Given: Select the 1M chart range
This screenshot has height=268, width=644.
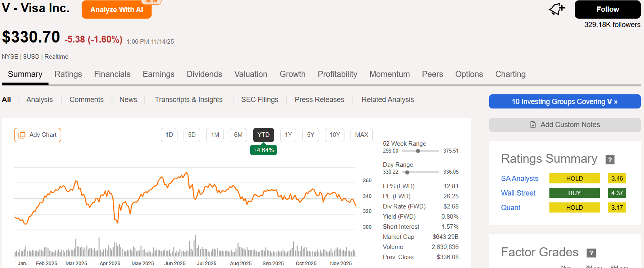Looking at the screenshot, I should click(x=215, y=135).
